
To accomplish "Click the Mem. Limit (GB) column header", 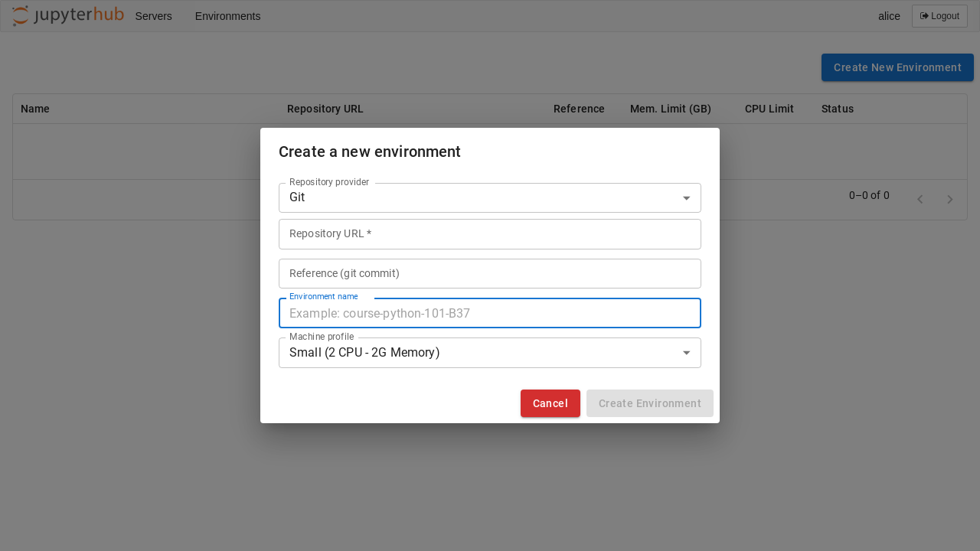I will click(x=671, y=109).
